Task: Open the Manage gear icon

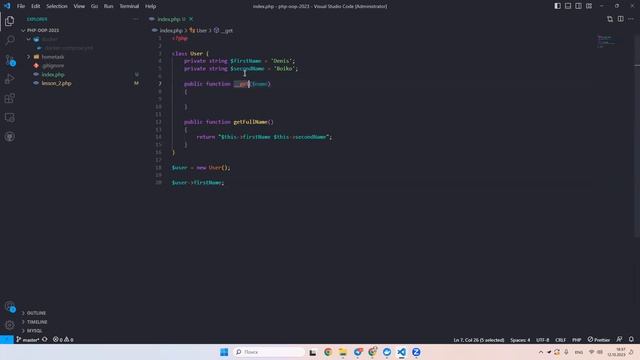Action: click(9, 325)
